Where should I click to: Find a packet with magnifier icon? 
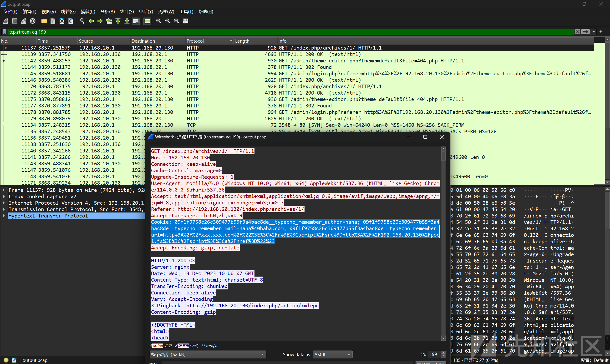click(x=82, y=21)
